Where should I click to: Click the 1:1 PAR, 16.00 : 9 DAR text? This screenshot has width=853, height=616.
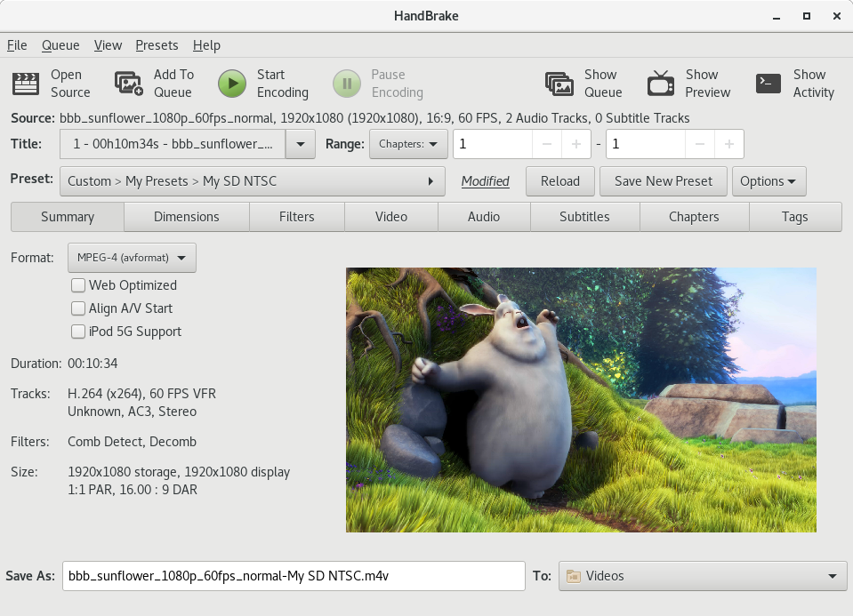click(x=133, y=490)
